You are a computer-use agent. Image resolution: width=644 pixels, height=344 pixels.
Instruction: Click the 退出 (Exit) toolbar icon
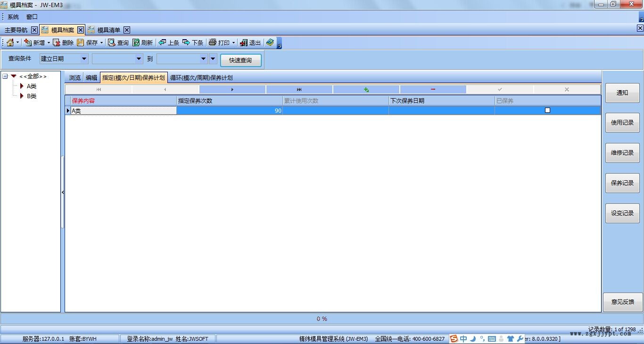(x=244, y=43)
